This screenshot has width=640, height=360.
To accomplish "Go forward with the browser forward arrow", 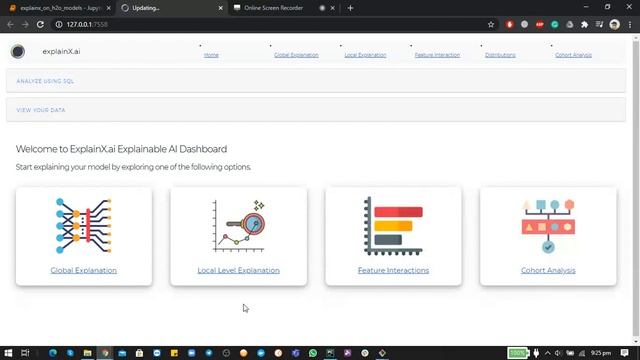I will pyautogui.click(x=25, y=24).
